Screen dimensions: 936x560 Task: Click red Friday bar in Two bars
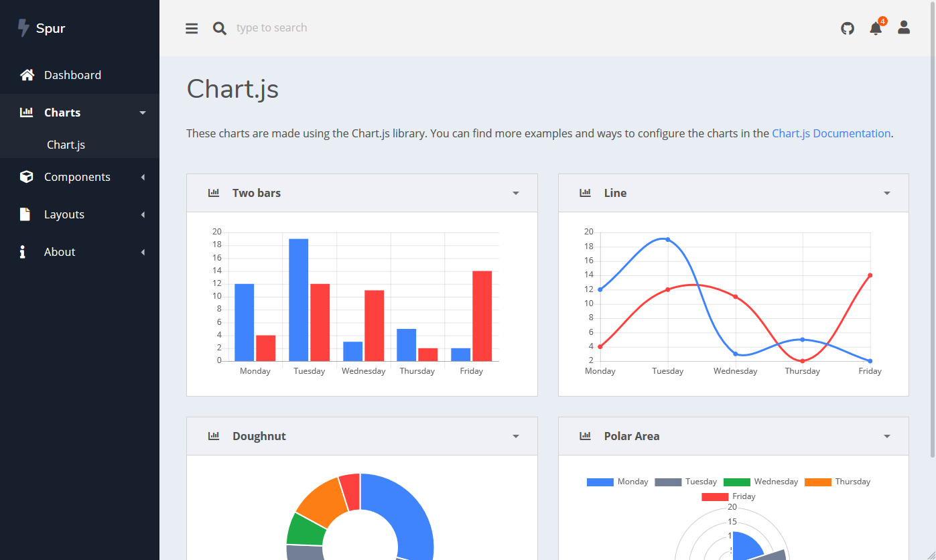click(x=482, y=316)
